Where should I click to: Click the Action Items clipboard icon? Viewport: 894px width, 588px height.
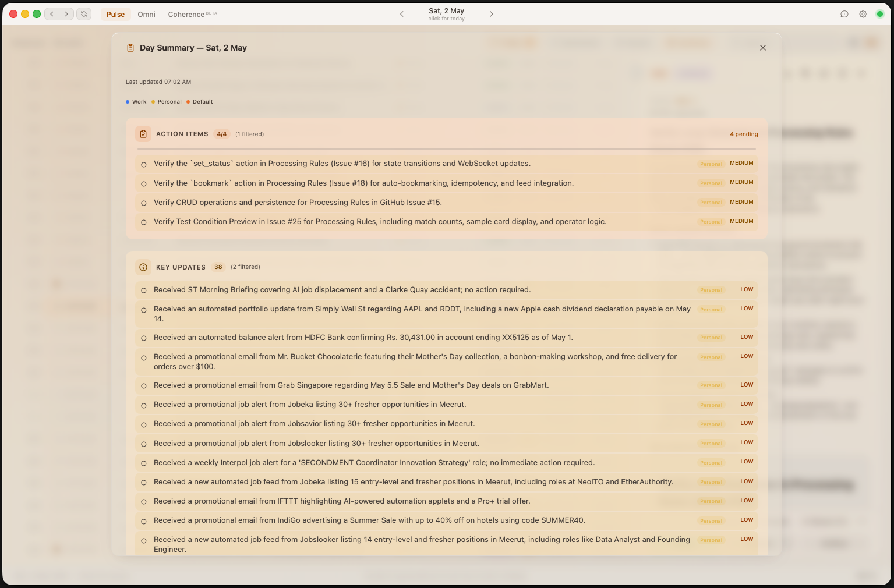(x=143, y=134)
